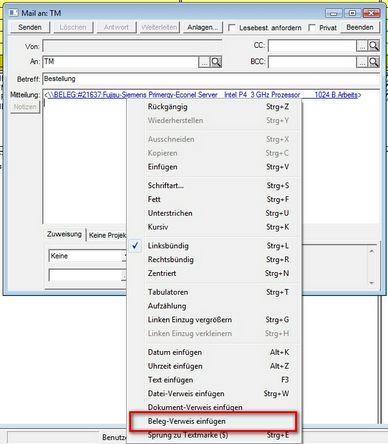
Task: Click the magnifier search icon next to An field
Action: pyautogui.click(x=216, y=62)
